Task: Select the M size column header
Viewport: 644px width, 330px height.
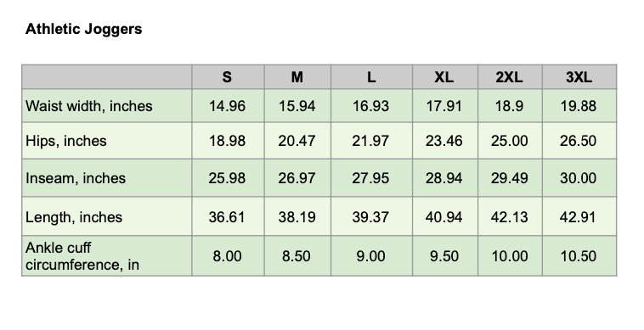Action: [297, 76]
